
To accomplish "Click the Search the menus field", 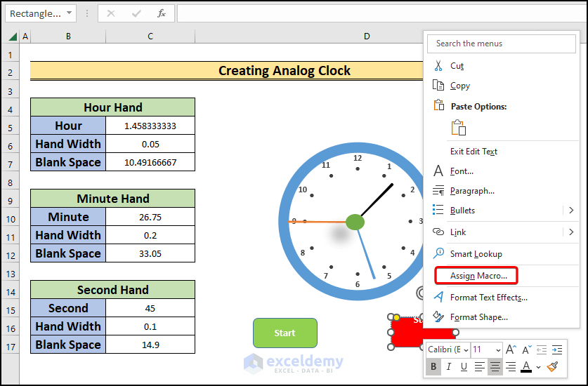I will [502, 44].
